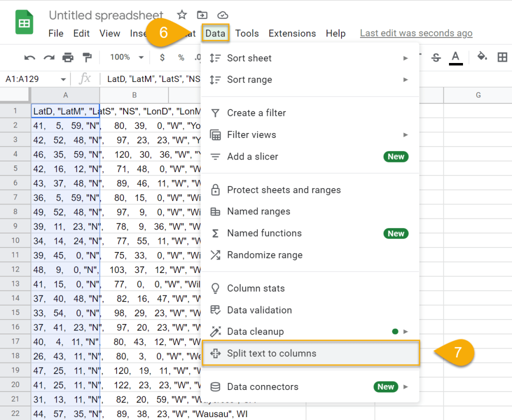The height and width of the screenshot is (420, 512).
Task: Click the move to folder icon
Action: click(x=202, y=15)
